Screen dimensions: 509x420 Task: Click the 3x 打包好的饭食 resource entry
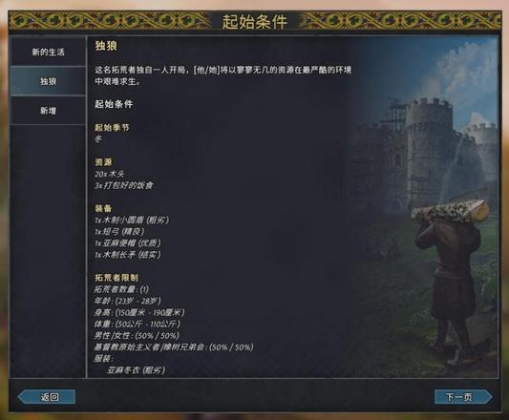(124, 185)
